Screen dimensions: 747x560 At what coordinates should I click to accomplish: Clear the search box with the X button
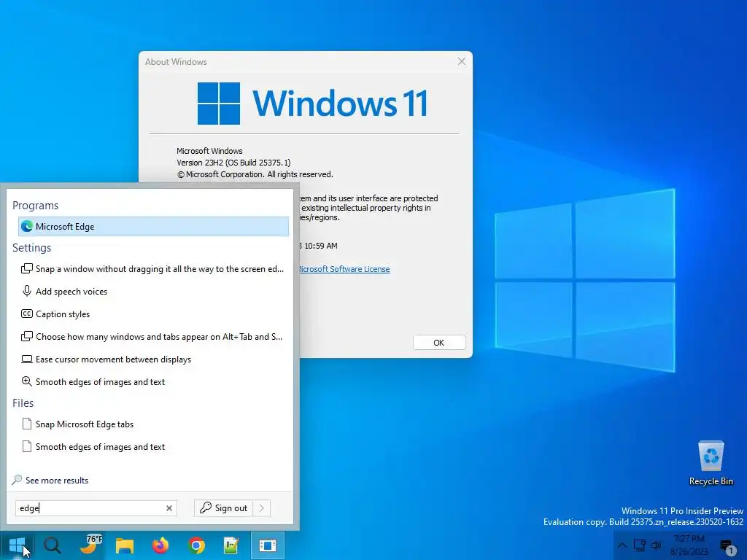click(169, 508)
